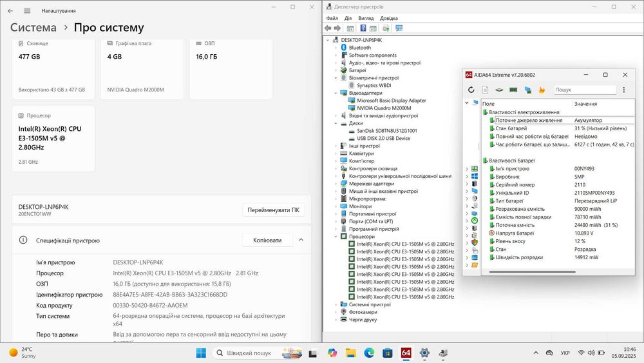Select USB DISK 2.0 USB Device
Screen dimensions: 644x363
click(383, 139)
